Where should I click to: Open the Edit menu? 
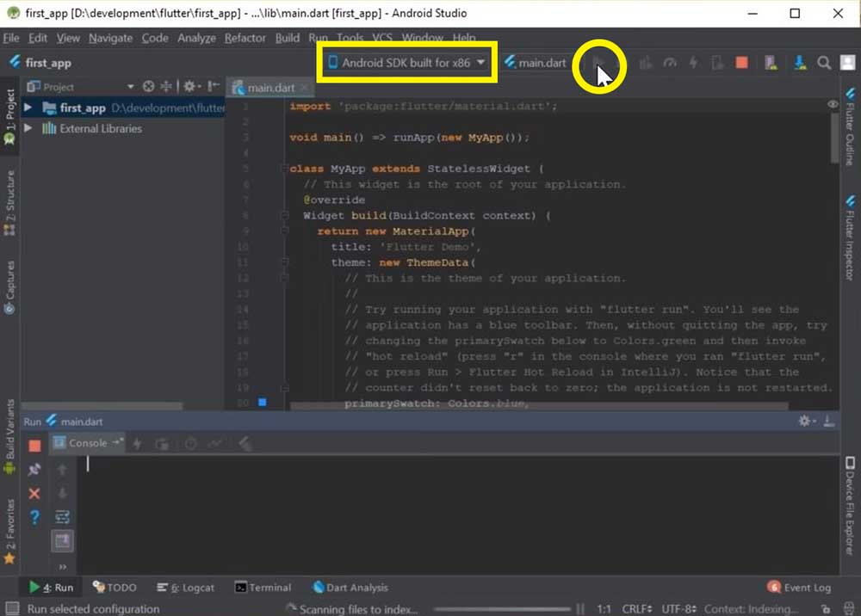37,38
